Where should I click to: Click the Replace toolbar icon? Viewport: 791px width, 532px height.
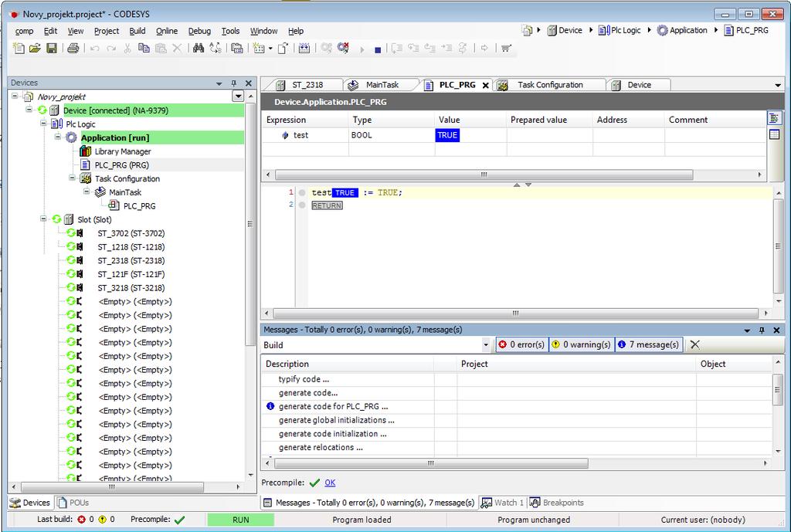coord(215,48)
